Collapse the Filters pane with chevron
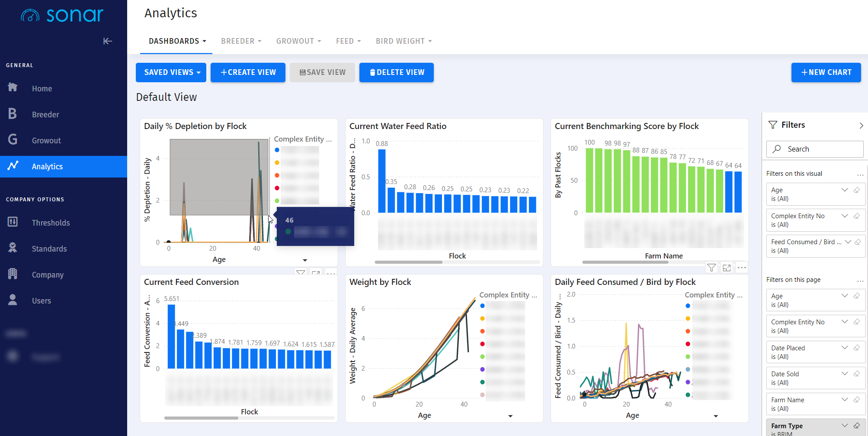This screenshot has width=868, height=436. [861, 125]
